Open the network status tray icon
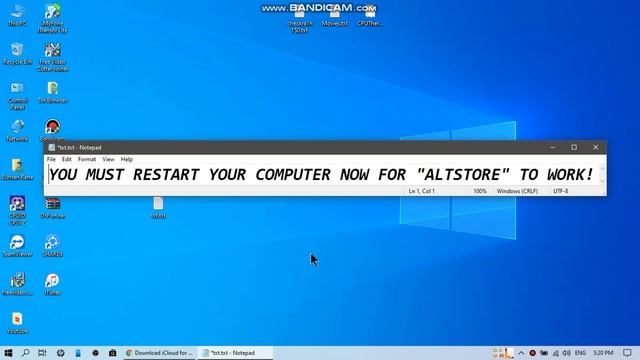This screenshot has width=640, height=360. (x=556, y=353)
